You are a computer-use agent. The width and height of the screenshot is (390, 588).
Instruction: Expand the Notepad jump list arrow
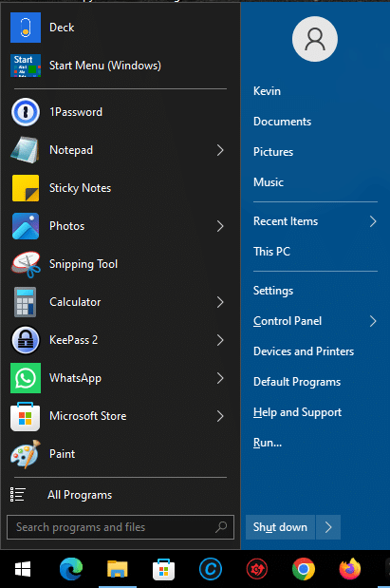pyautogui.click(x=220, y=150)
